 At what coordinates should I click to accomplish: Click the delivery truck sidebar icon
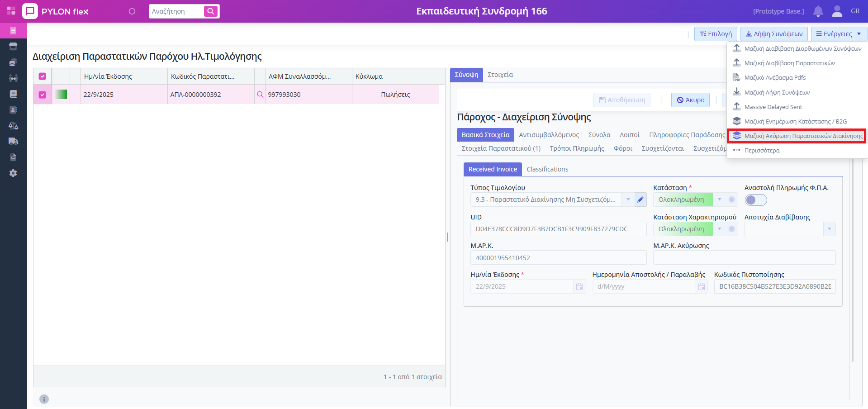13,141
